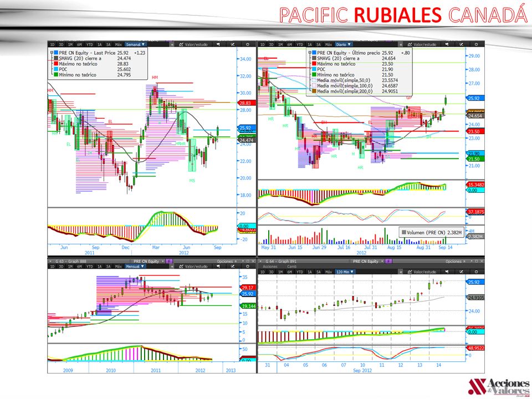Screen dimensions: 532x399
Task: Open the Mensual period dropdown
Action: point(135,267)
